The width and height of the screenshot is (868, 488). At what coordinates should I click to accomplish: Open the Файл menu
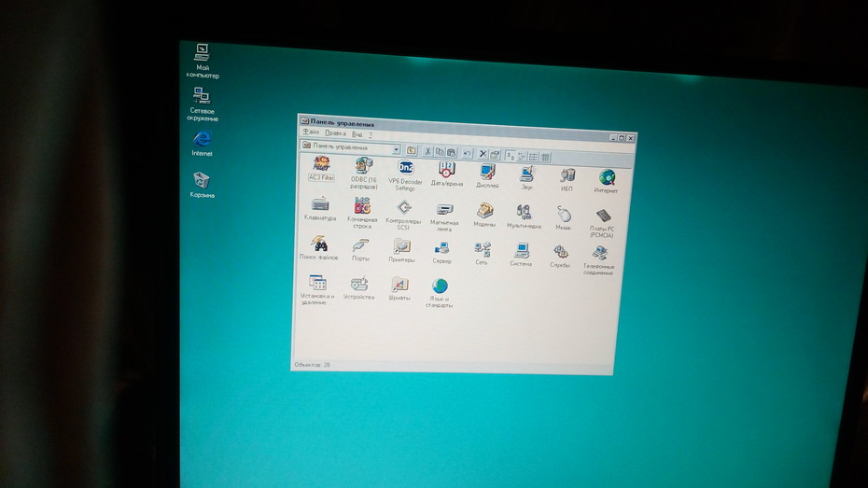[x=311, y=132]
